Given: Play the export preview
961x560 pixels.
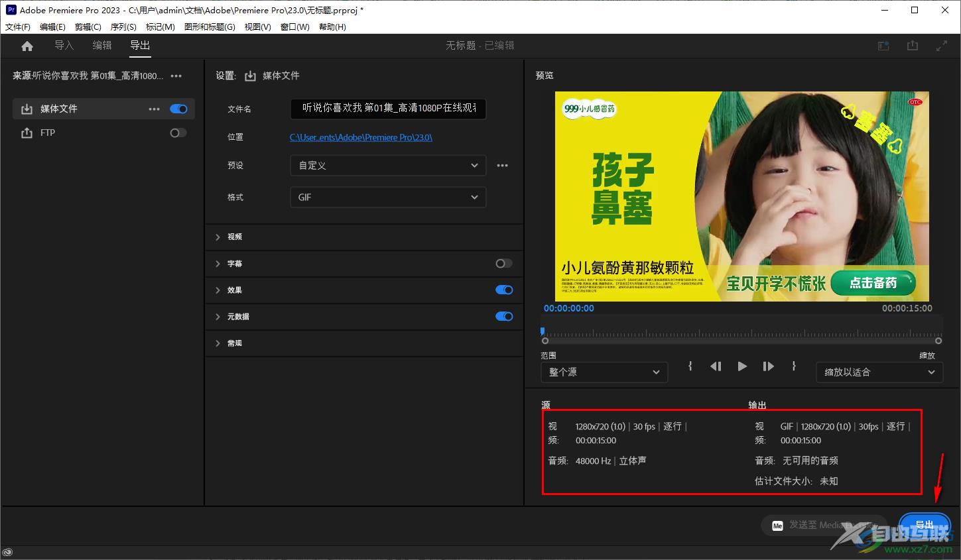Looking at the screenshot, I should tap(742, 366).
